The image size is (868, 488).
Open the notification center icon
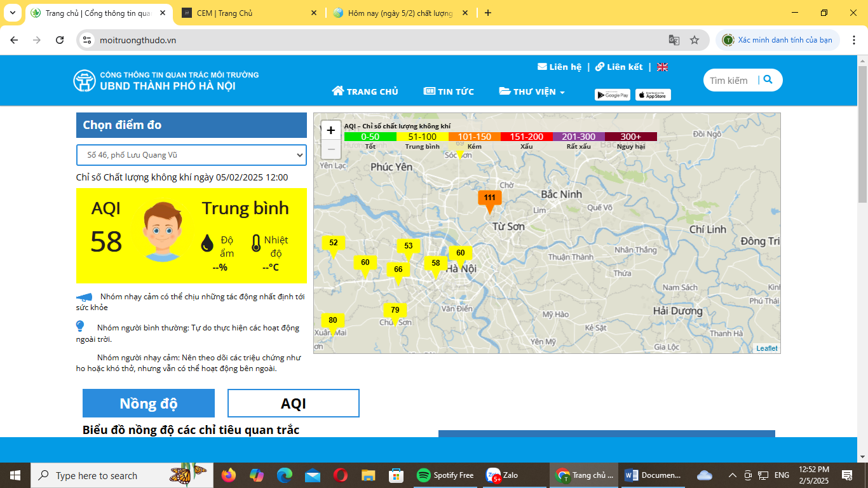(847, 475)
